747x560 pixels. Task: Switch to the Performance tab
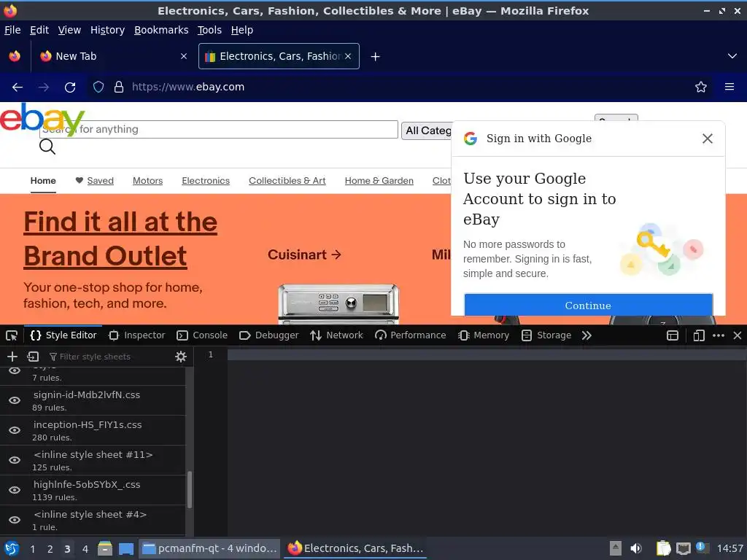click(x=410, y=335)
